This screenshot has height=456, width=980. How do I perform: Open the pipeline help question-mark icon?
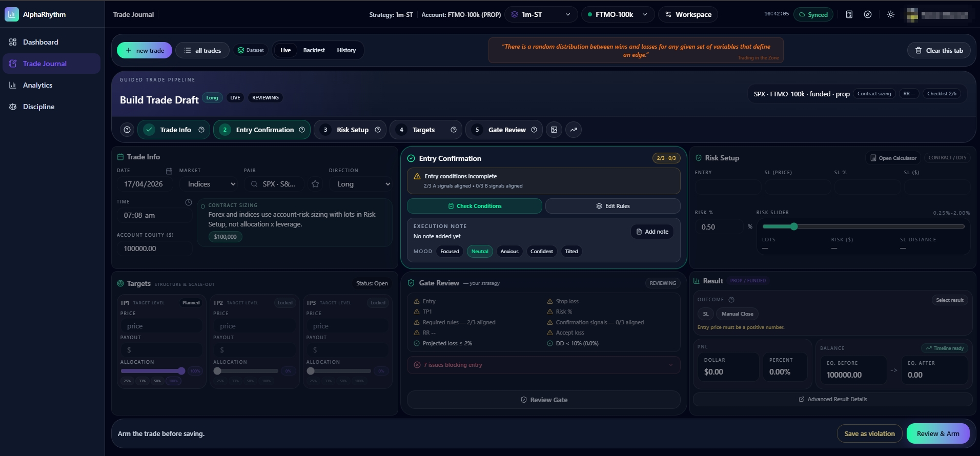(127, 130)
